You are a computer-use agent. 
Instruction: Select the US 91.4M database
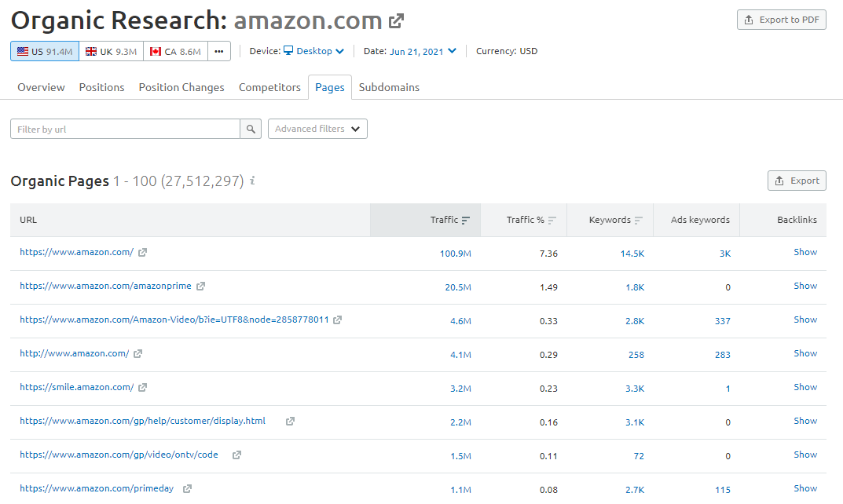coord(45,52)
